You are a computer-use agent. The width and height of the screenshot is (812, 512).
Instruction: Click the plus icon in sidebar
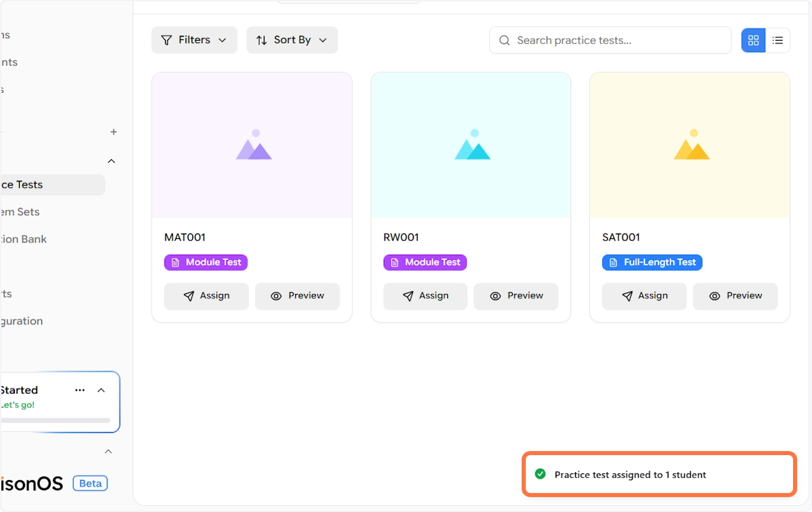[114, 132]
